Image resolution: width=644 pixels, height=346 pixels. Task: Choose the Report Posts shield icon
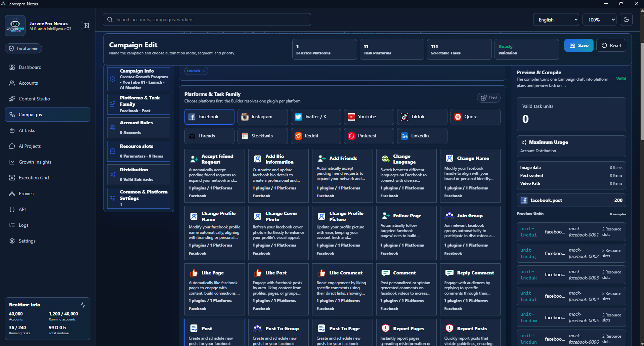click(449, 329)
